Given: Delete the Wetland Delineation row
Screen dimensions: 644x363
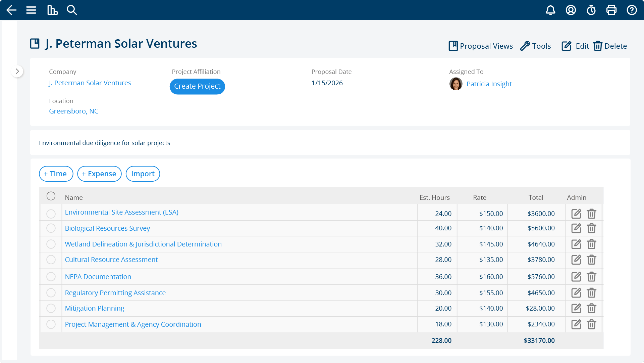Looking at the screenshot, I should tap(592, 244).
